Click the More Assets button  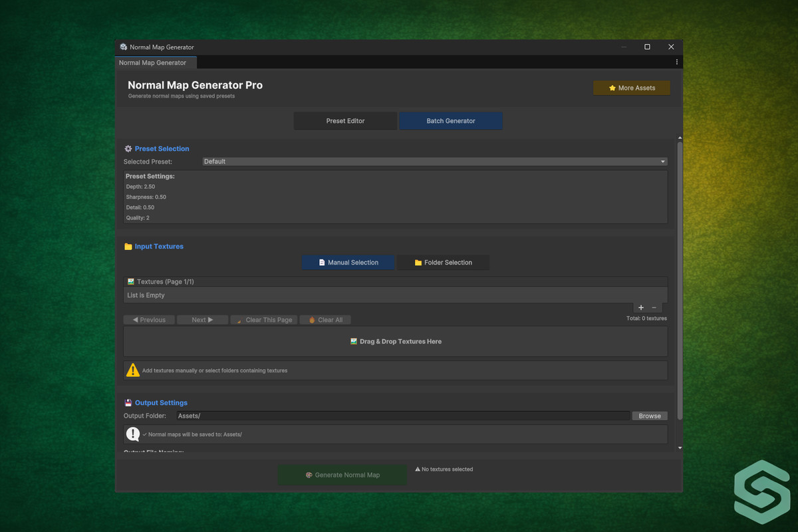click(631, 88)
